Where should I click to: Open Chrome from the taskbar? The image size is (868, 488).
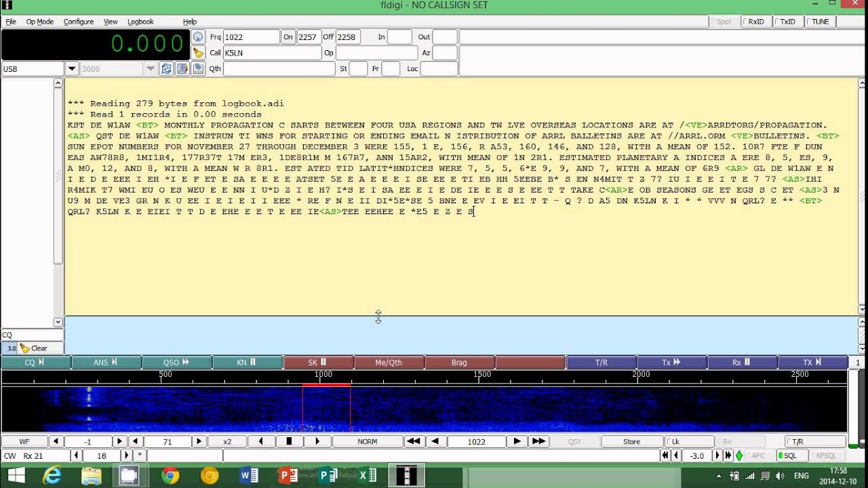170,475
